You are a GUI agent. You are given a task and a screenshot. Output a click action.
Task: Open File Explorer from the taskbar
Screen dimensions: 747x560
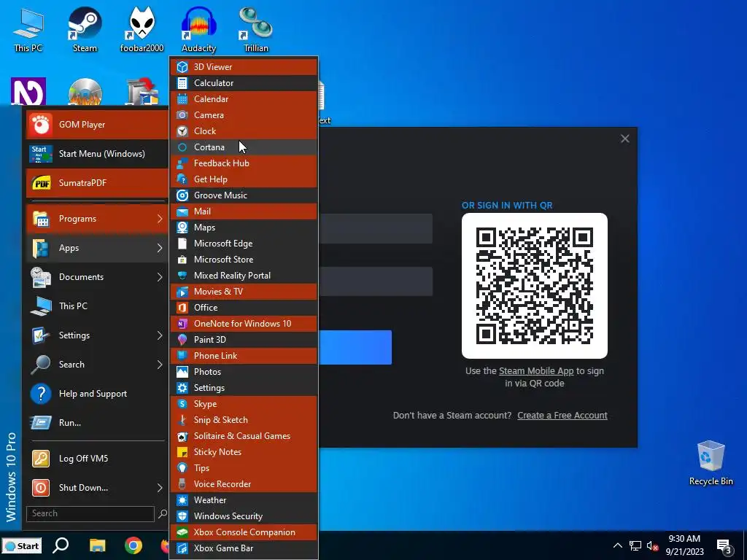pyautogui.click(x=97, y=545)
